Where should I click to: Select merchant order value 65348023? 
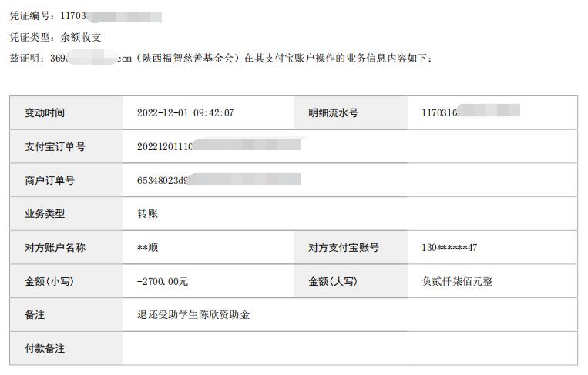pos(219,180)
